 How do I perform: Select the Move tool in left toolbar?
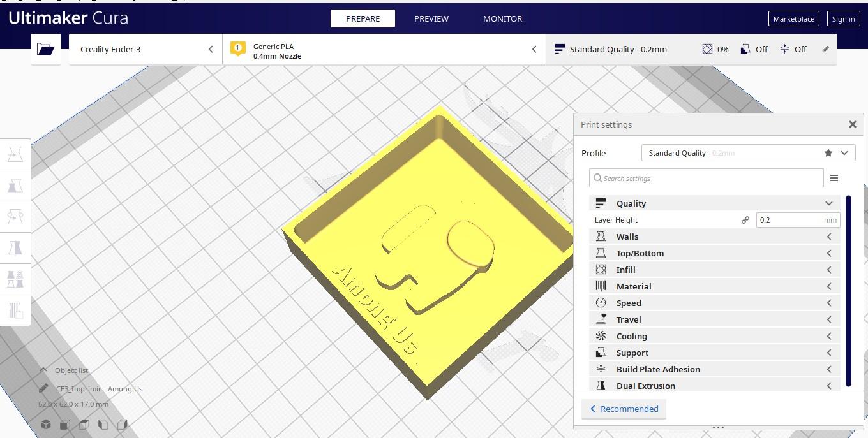point(15,155)
